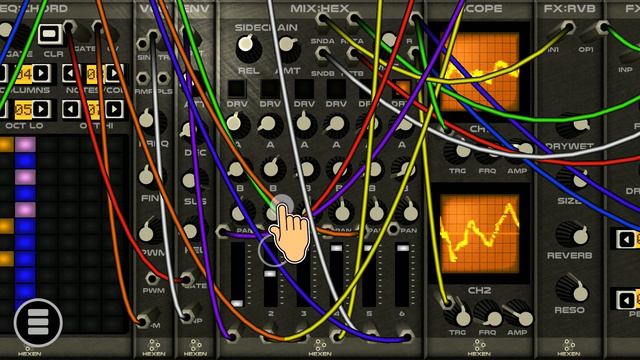Toggle the first channel DRV switch
Image resolution: width=640 pixels, height=360 pixels.
[x=237, y=89]
